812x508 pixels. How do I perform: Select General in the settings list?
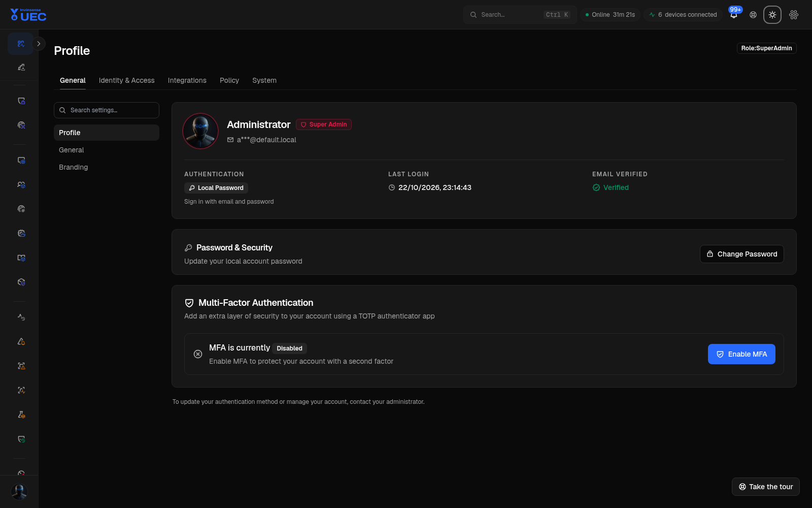click(x=107, y=150)
